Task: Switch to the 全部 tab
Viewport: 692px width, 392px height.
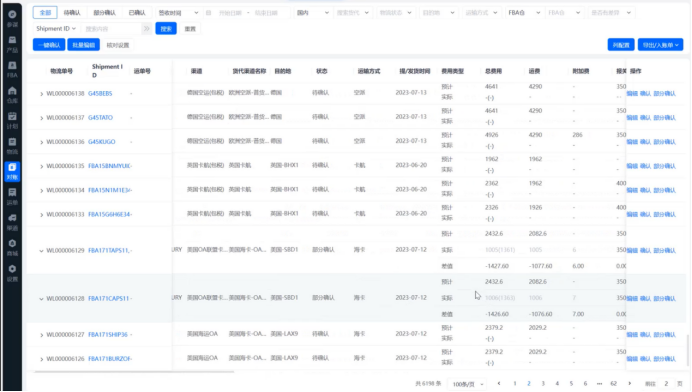Action: (45, 13)
